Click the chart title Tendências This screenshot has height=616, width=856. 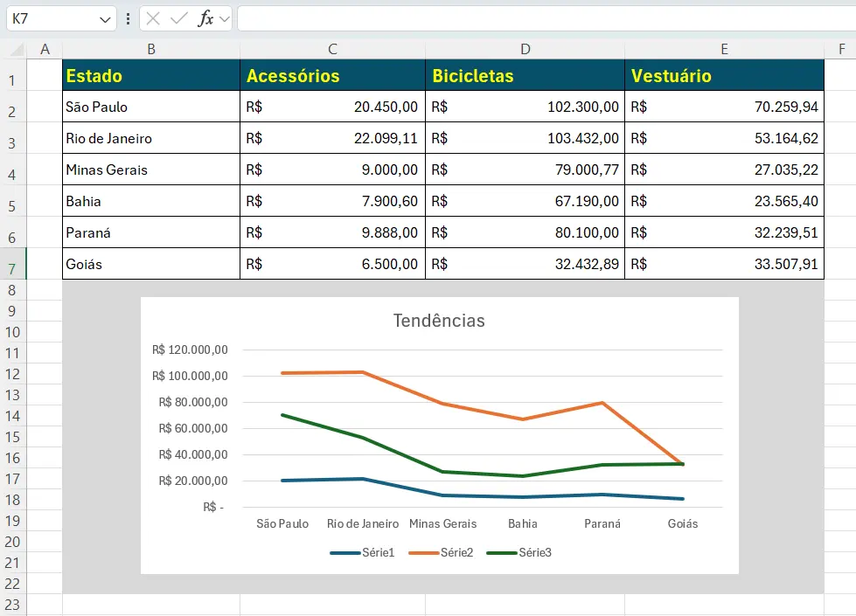(441, 321)
